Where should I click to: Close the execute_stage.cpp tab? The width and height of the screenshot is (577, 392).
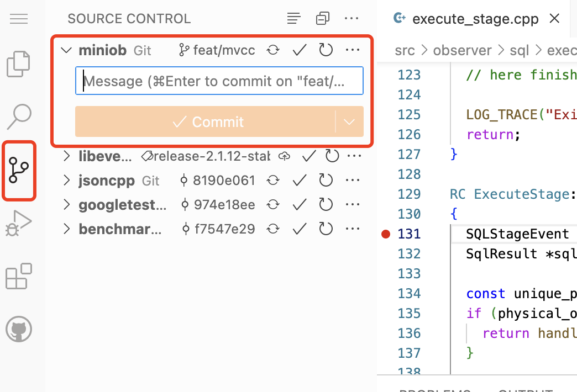[x=554, y=18]
